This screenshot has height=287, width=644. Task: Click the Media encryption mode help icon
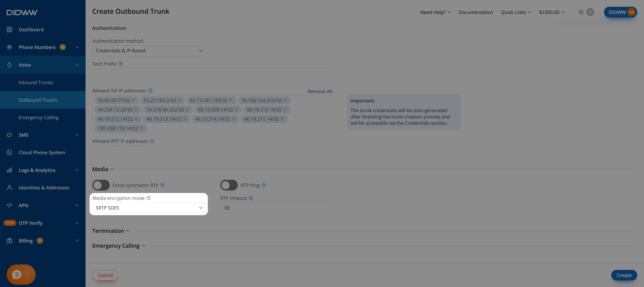tap(149, 198)
